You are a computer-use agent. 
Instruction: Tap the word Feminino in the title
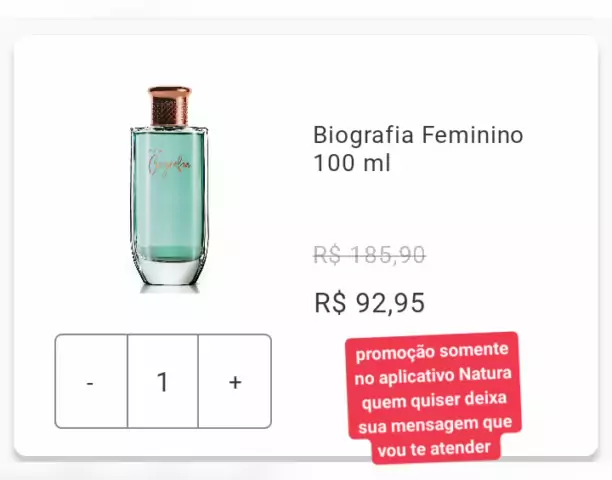click(x=472, y=135)
